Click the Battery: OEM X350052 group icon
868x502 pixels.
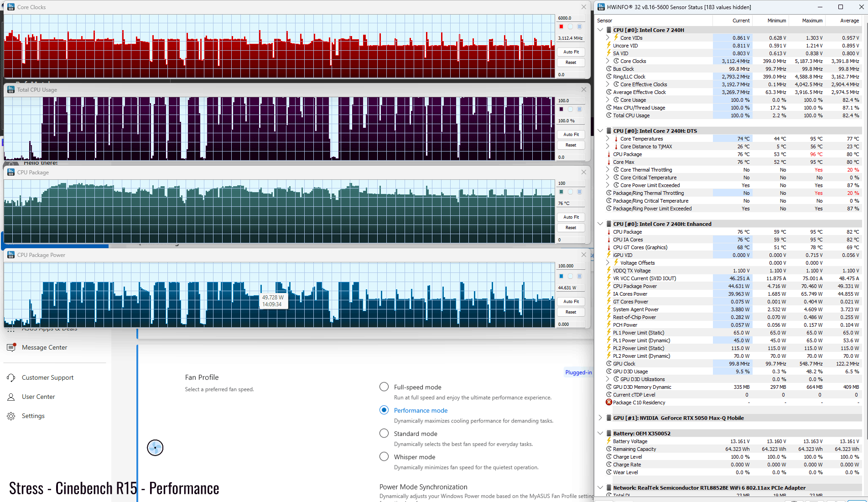point(609,434)
